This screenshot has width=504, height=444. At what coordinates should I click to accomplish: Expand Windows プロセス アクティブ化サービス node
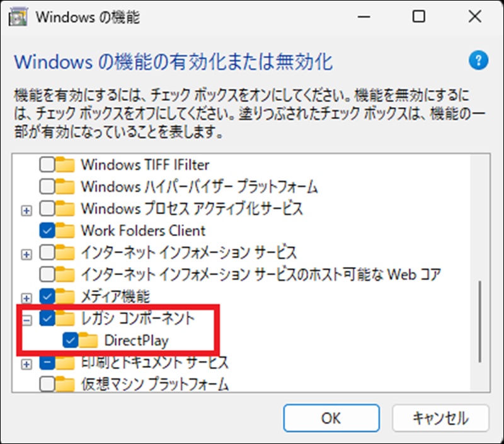(26, 210)
